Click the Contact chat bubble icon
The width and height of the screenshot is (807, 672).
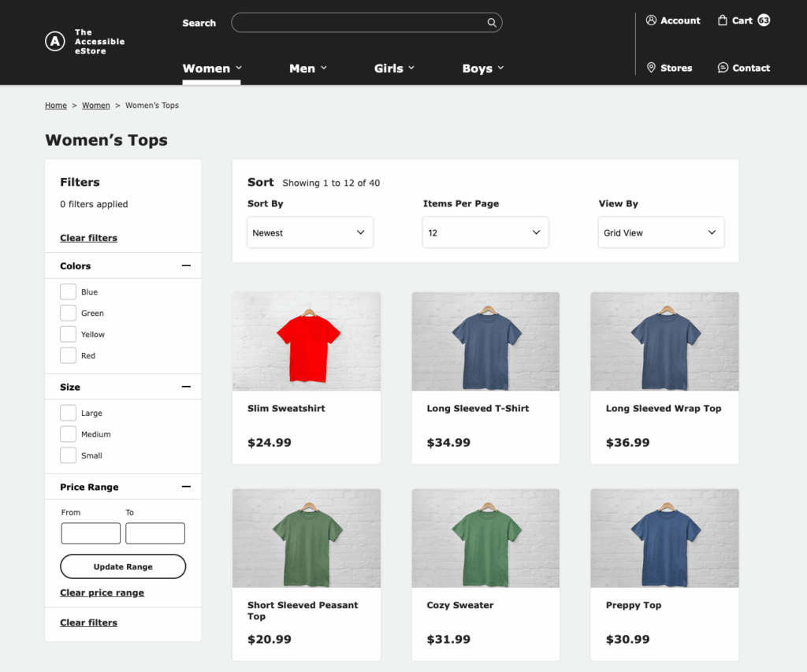tap(723, 68)
